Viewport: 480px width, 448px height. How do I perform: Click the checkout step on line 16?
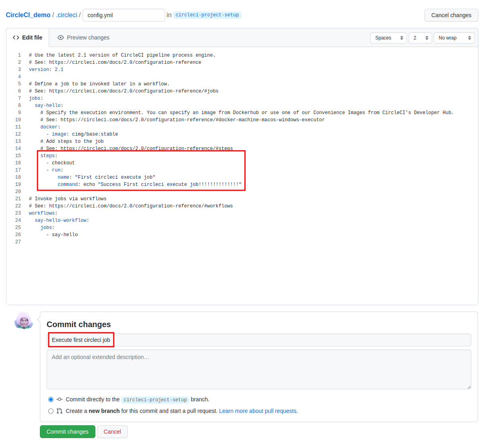pos(60,163)
